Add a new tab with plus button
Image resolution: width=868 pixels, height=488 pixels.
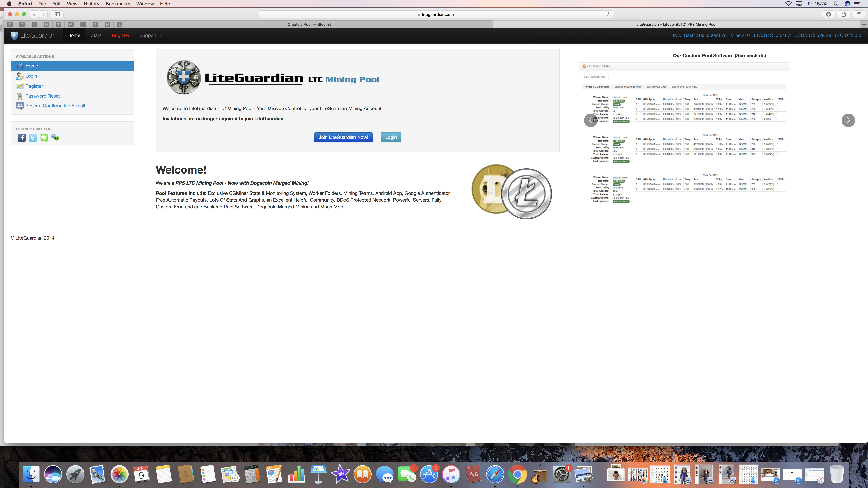click(x=864, y=24)
